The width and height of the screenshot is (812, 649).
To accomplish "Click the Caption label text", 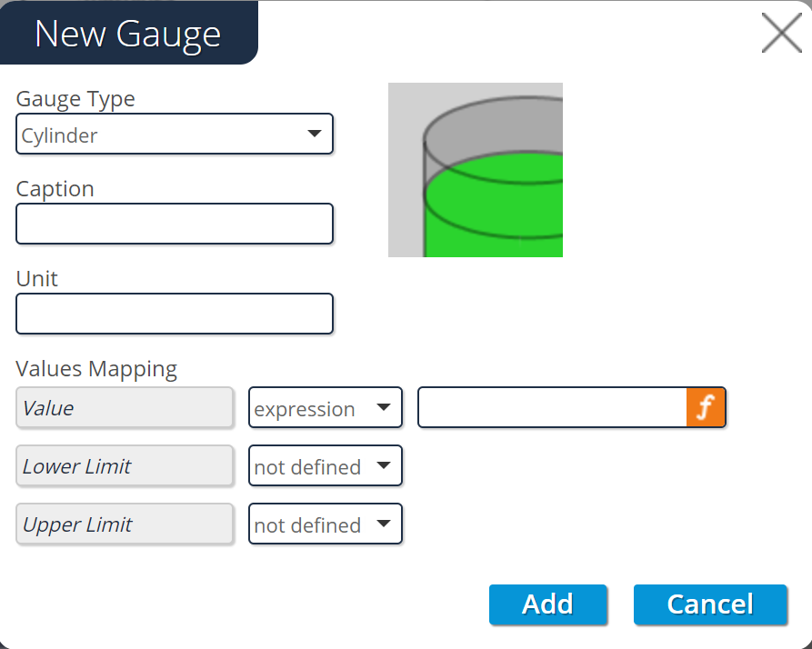I will (x=55, y=188).
